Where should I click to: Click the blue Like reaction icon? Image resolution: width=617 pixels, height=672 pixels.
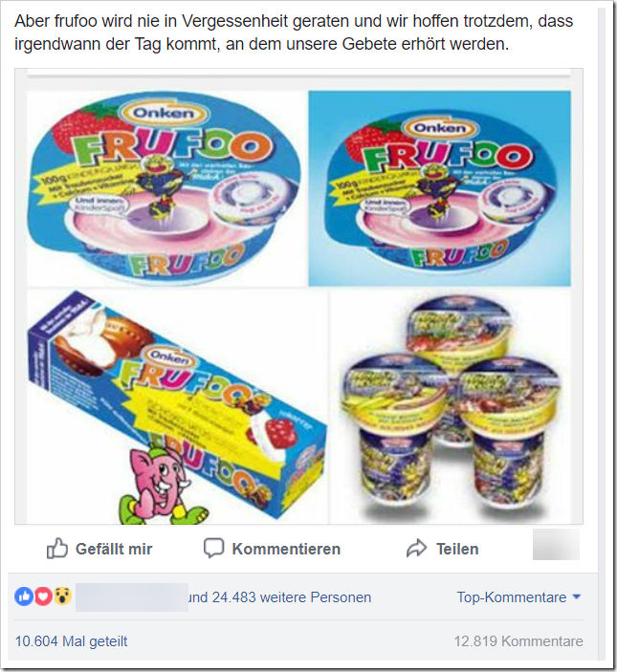(x=24, y=596)
